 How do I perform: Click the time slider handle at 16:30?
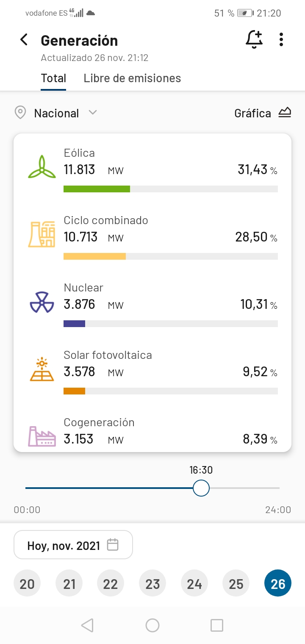coord(201,488)
